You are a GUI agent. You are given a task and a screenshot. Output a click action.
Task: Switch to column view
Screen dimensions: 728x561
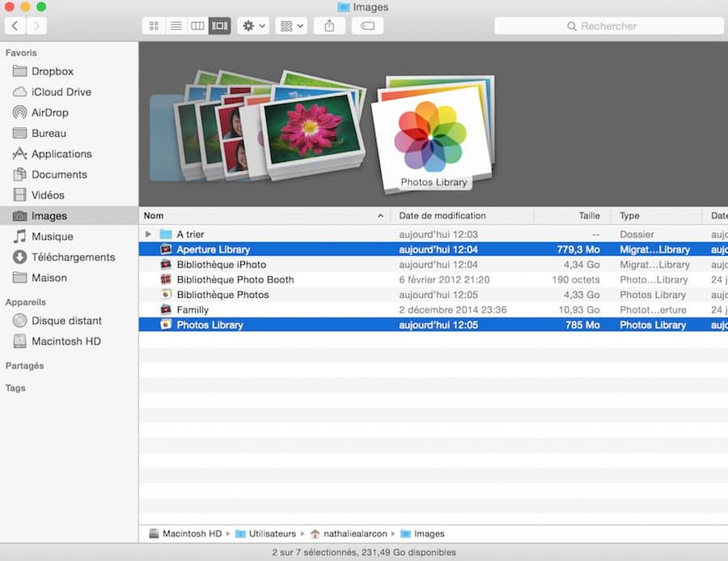pos(197,26)
